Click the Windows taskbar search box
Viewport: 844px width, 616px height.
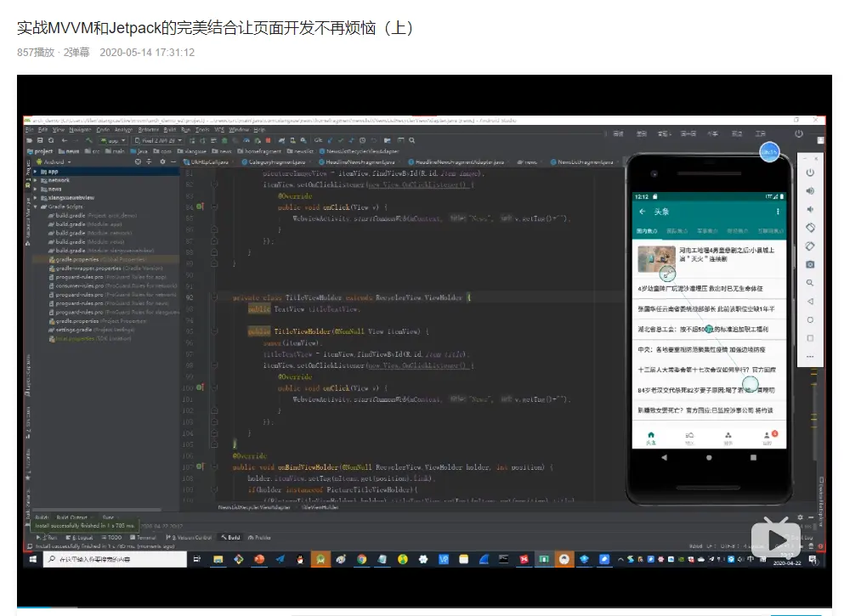(x=116, y=560)
